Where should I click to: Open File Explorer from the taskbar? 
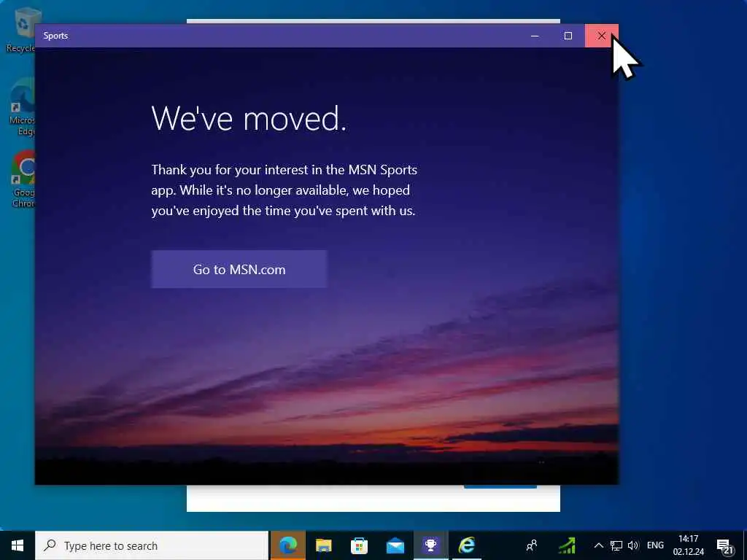[x=323, y=545]
